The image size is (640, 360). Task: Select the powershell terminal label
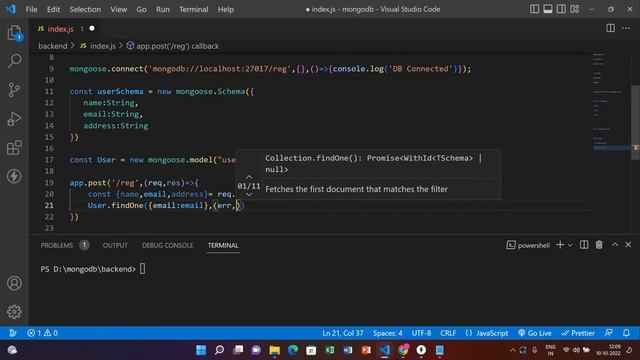(x=528, y=245)
